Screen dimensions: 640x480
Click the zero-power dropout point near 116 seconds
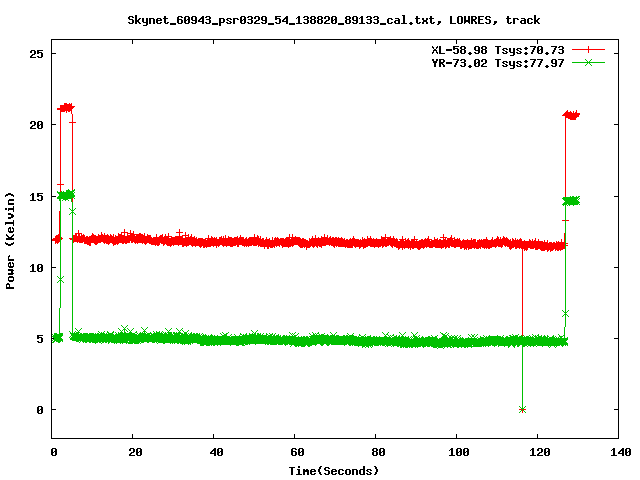tap(522, 409)
